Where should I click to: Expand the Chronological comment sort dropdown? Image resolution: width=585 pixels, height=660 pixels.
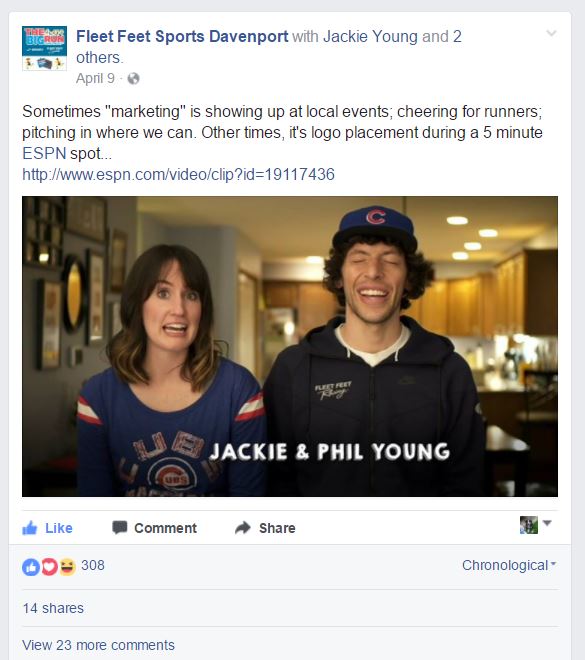[x=509, y=565]
